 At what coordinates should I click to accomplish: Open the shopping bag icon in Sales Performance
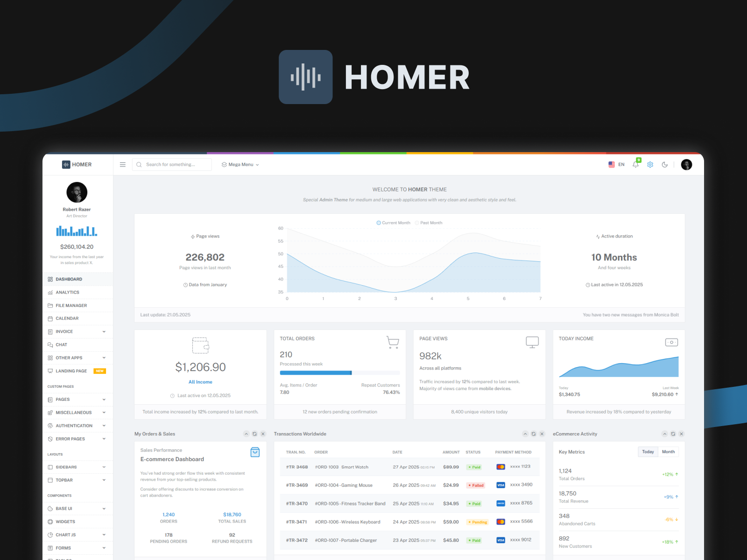(x=255, y=452)
